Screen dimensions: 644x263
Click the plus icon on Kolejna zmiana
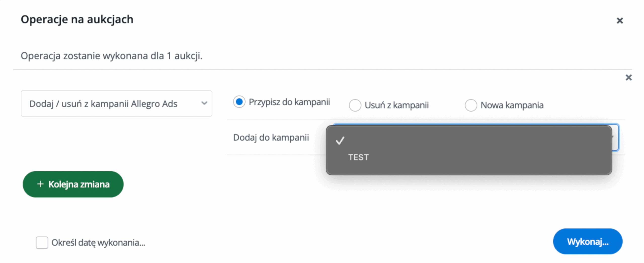point(40,184)
